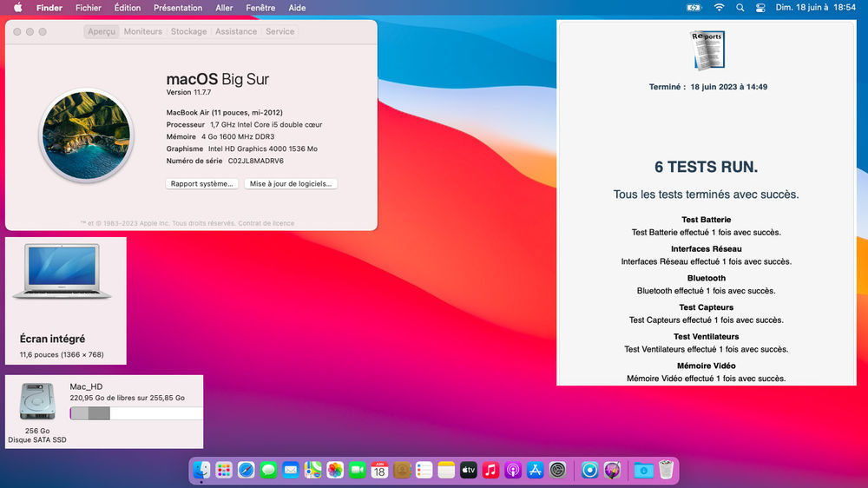The width and height of the screenshot is (868, 488).
Task: Open Safari from the Dock
Action: [247, 470]
